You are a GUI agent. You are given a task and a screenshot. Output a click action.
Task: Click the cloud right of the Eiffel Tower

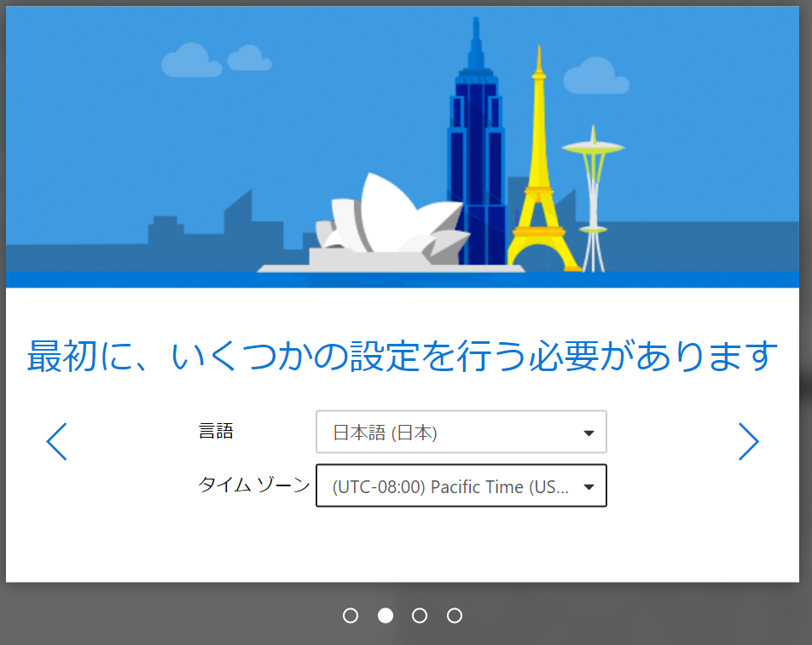(x=595, y=78)
